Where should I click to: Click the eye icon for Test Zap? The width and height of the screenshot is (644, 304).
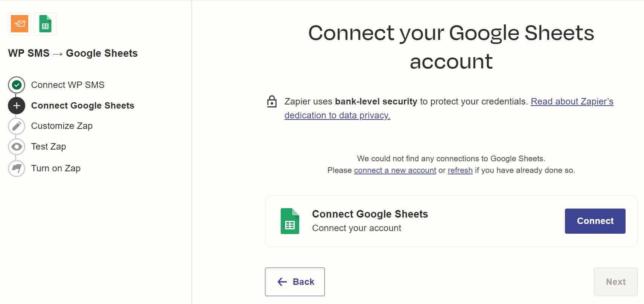[x=17, y=147]
